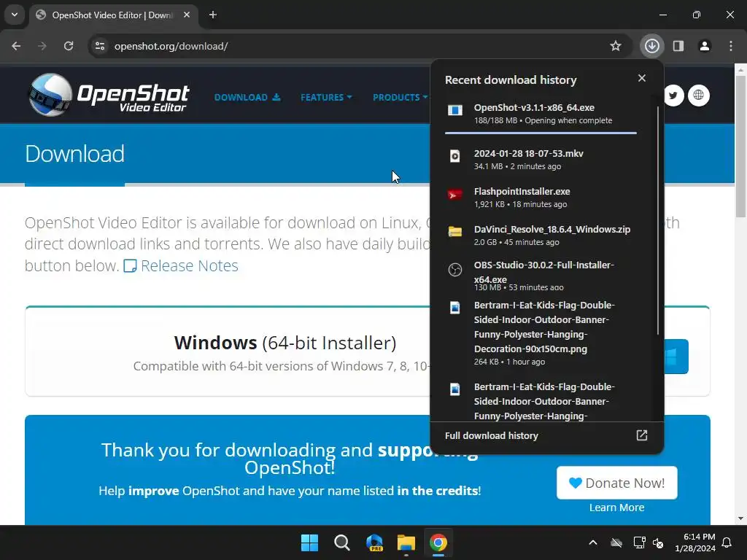This screenshot has height=560, width=747.
Task: Click the FlashpointInstaller.exe icon
Action: tap(455, 194)
